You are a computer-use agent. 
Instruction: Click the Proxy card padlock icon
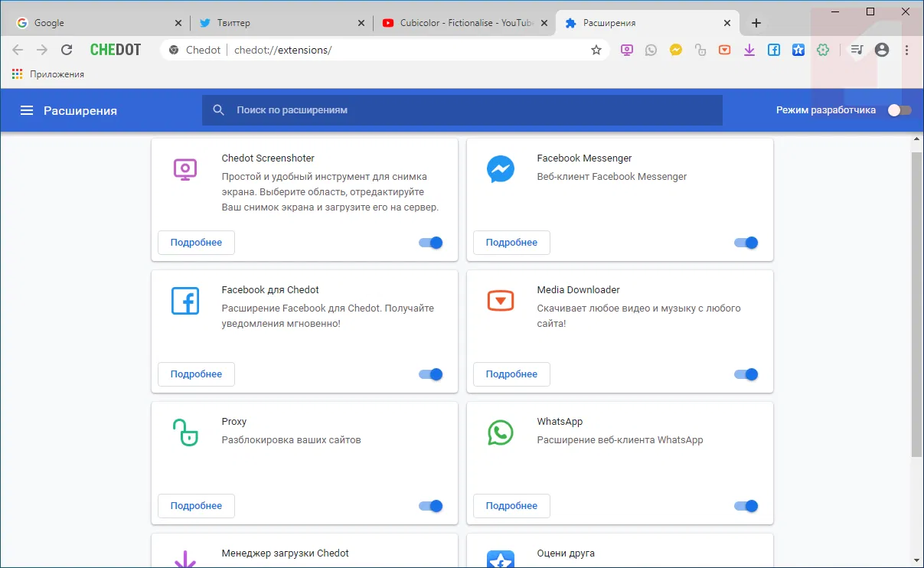tap(184, 433)
